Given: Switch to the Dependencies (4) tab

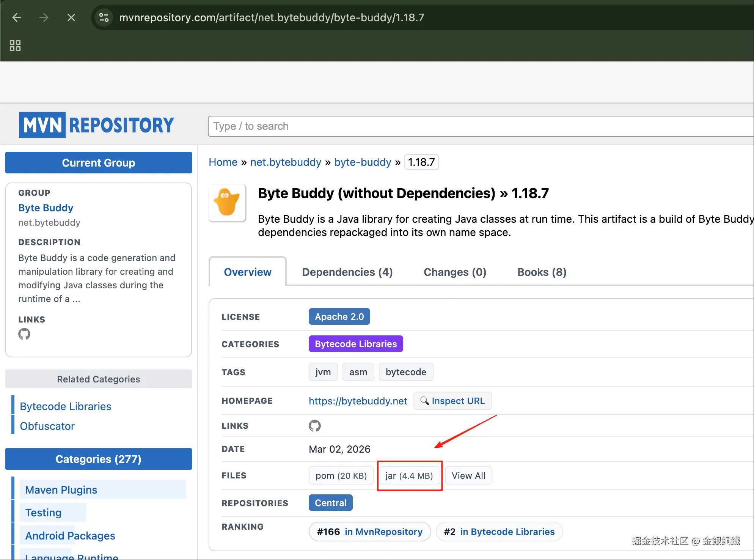Looking at the screenshot, I should pos(347,272).
